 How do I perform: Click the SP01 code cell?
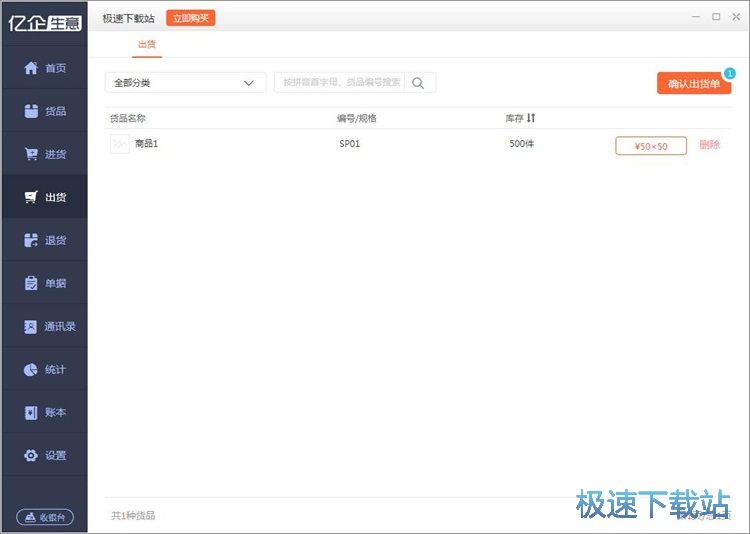coord(350,144)
